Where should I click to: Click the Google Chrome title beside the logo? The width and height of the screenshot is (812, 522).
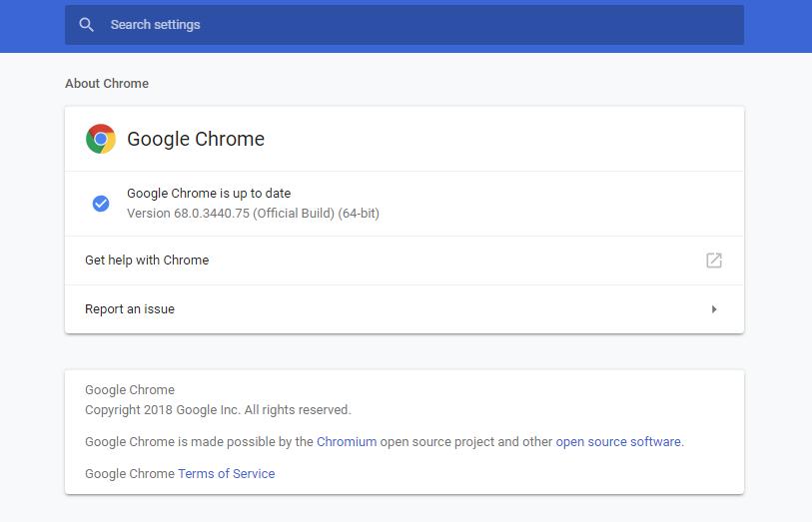[196, 139]
